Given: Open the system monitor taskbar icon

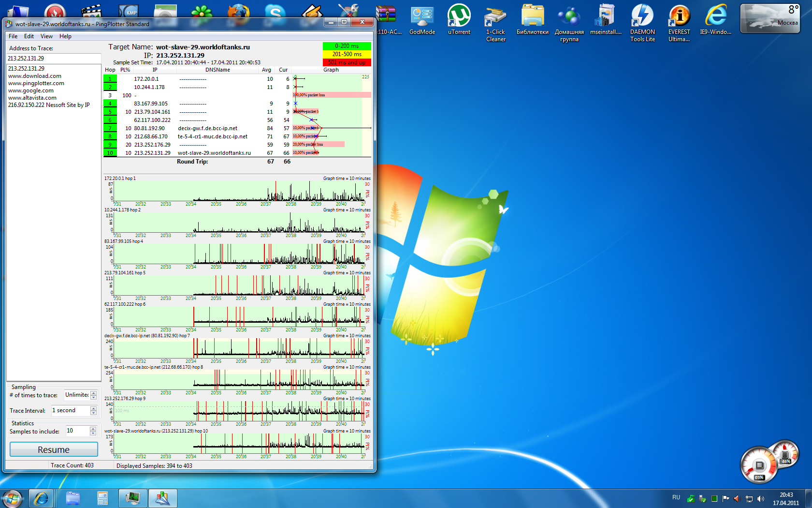Looking at the screenshot, I should coord(132,498).
